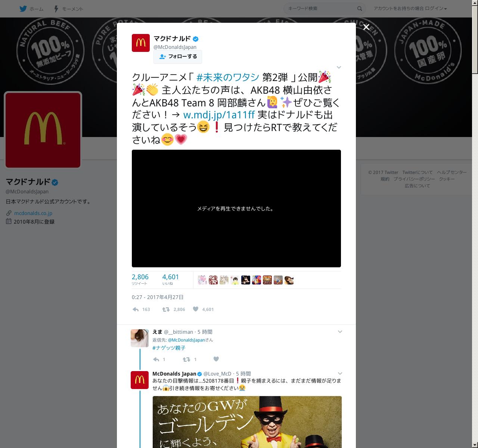Click the reply icon on えま's tweet
This screenshot has width=478, height=448.
tap(156, 359)
